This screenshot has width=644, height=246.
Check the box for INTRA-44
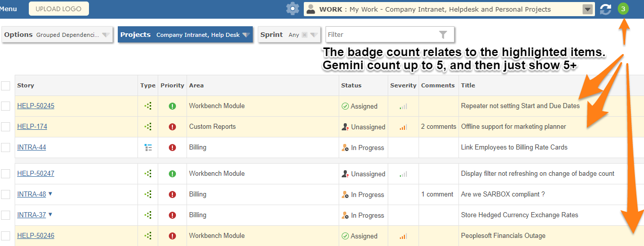[x=6, y=147]
